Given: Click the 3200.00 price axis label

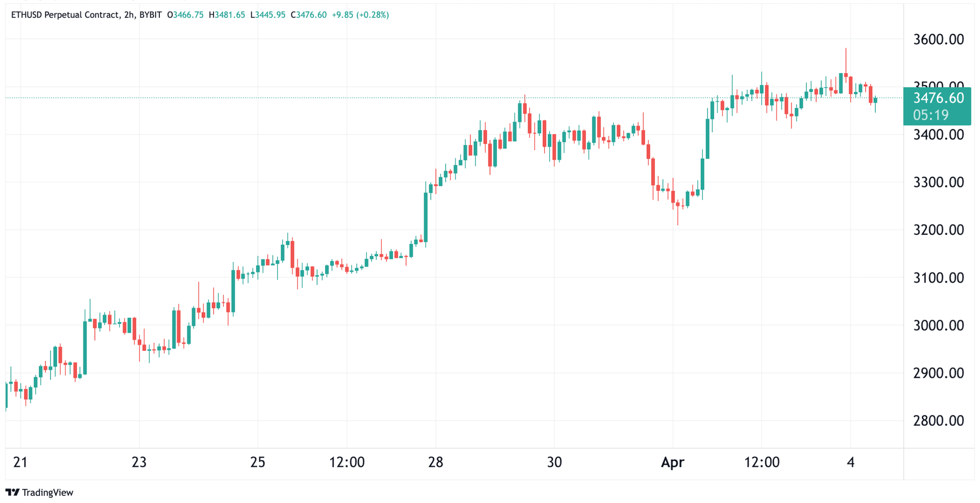Looking at the screenshot, I should click(938, 230).
